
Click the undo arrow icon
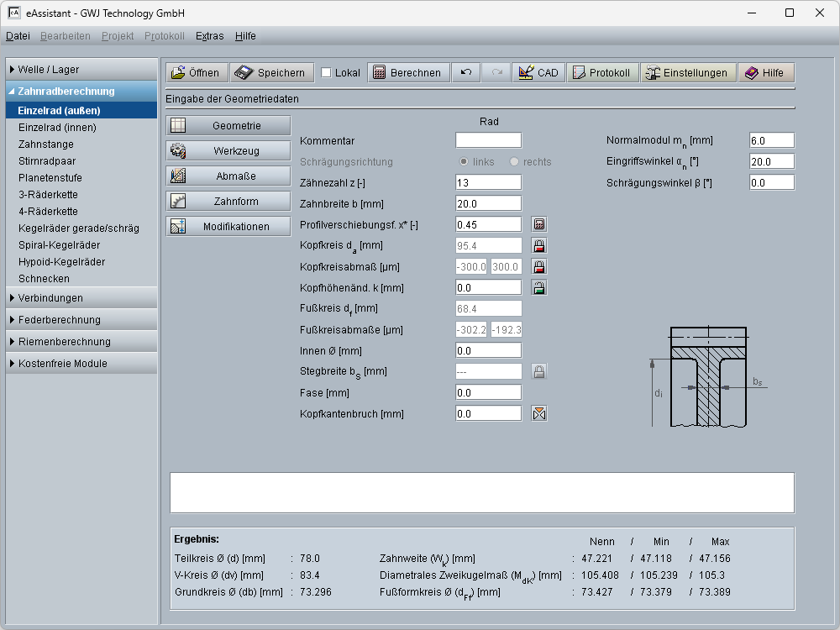[x=466, y=73]
